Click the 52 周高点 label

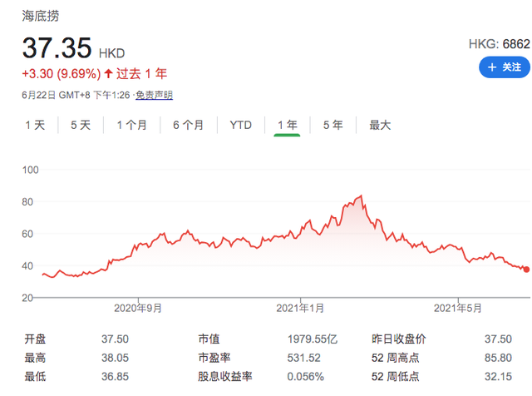tap(396, 358)
